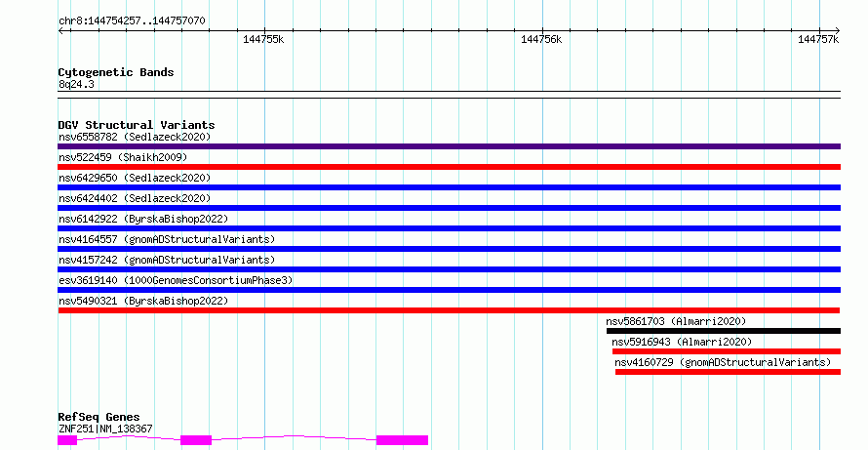Click the blue bar under nsv4157242

pyautogui.click(x=449, y=269)
